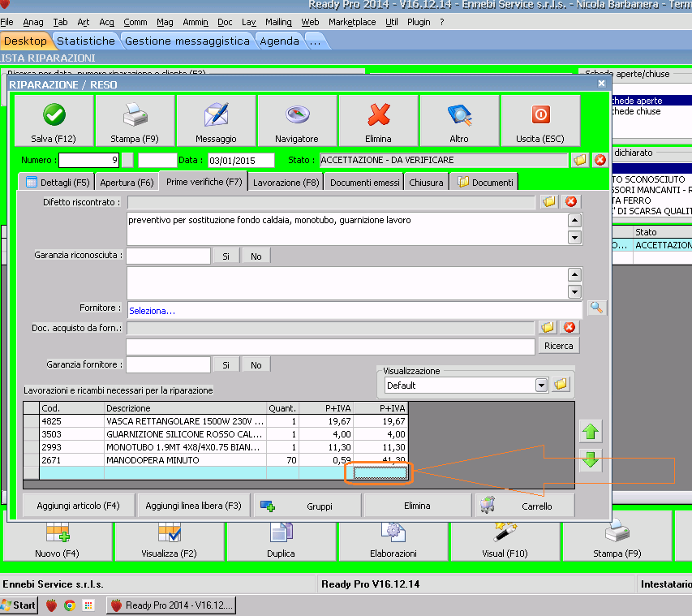The image size is (692, 616).
Task: Switch to Gestione messaggistica tab
Action: pos(187,41)
